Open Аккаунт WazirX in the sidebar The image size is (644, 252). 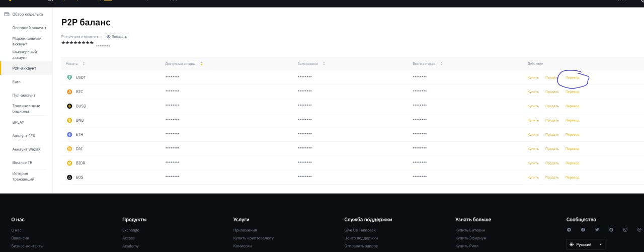(26, 149)
